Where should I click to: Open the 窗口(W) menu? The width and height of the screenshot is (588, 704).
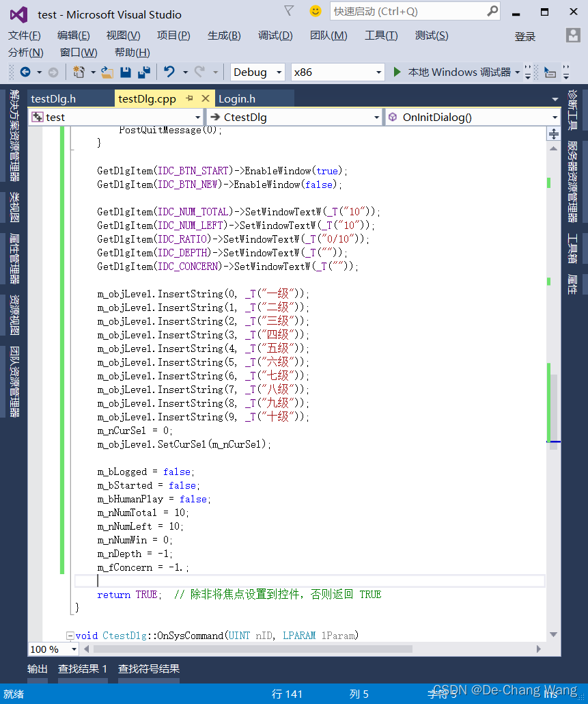(x=79, y=53)
